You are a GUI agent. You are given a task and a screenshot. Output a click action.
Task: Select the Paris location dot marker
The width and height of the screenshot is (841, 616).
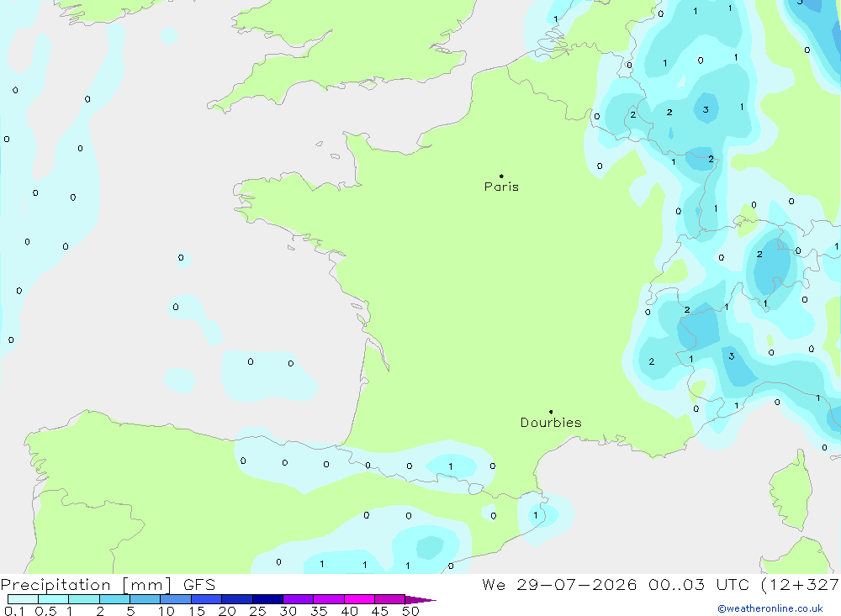point(501,176)
